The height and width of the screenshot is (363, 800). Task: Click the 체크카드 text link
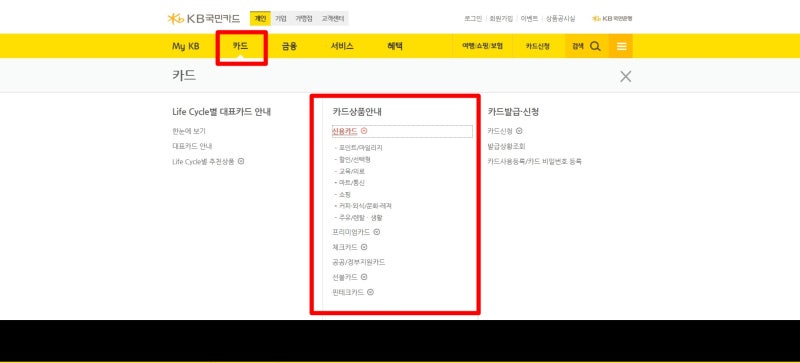point(345,247)
